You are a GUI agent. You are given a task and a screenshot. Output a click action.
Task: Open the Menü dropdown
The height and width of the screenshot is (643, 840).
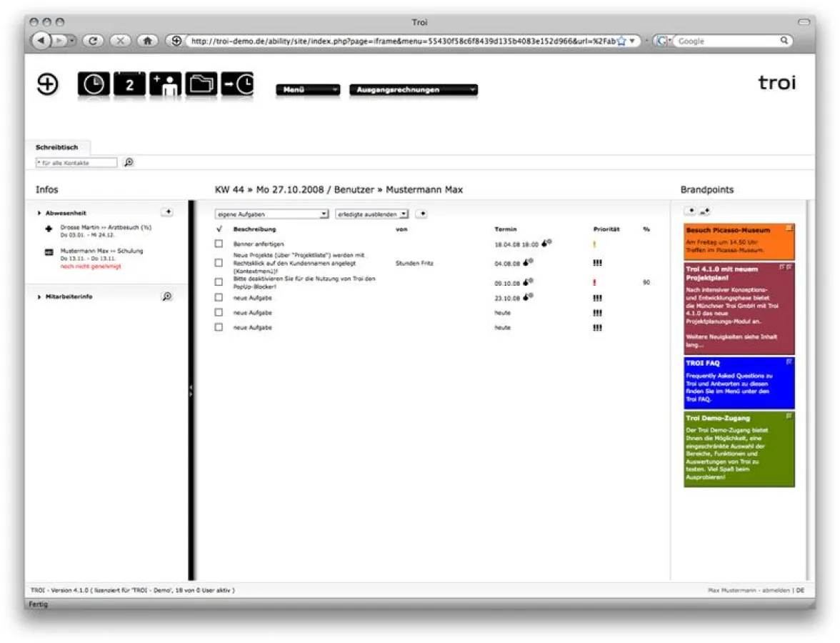308,90
